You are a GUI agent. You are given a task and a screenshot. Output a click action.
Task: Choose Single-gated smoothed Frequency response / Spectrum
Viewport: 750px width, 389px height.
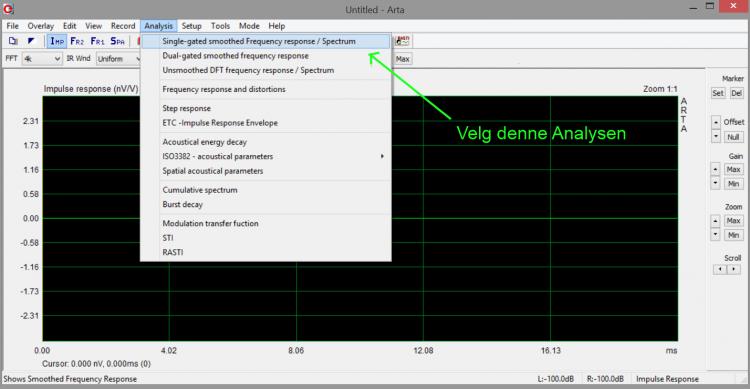pos(265,41)
